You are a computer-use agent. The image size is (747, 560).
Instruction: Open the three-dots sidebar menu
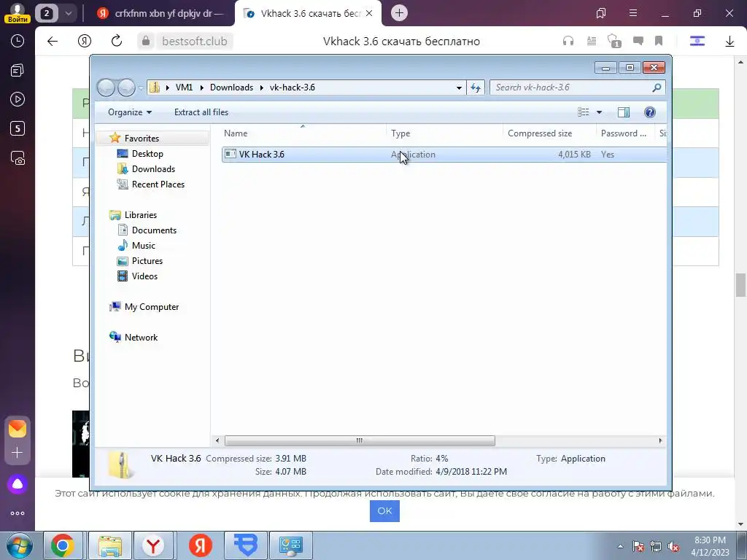pos(18,513)
